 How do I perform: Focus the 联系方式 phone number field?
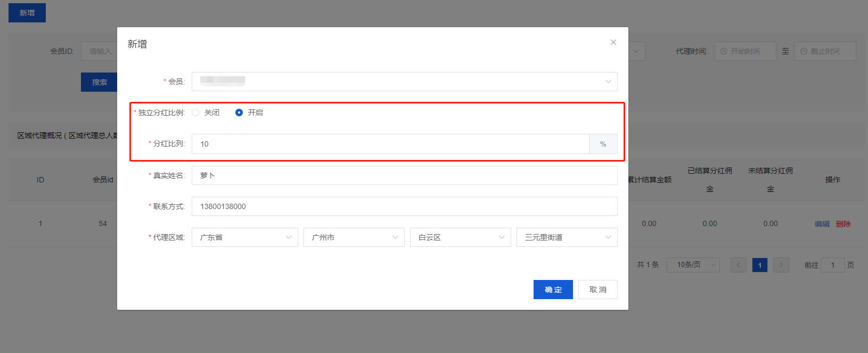click(404, 206)
